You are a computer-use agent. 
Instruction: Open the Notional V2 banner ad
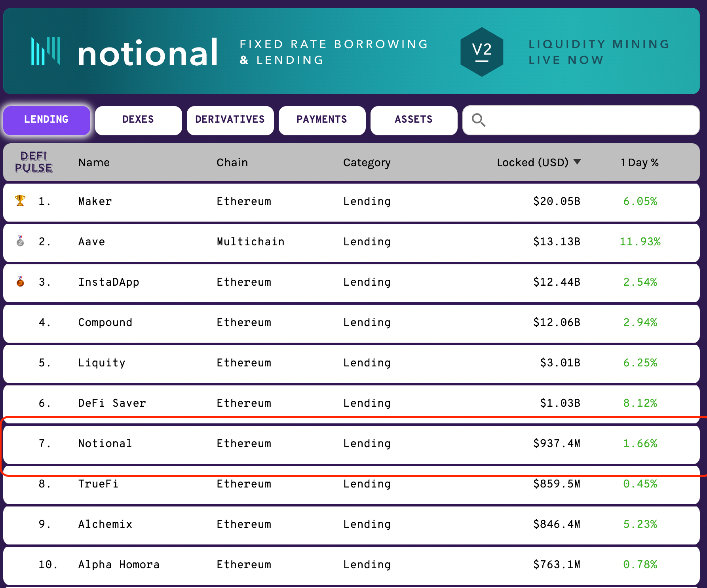[352, 51]
